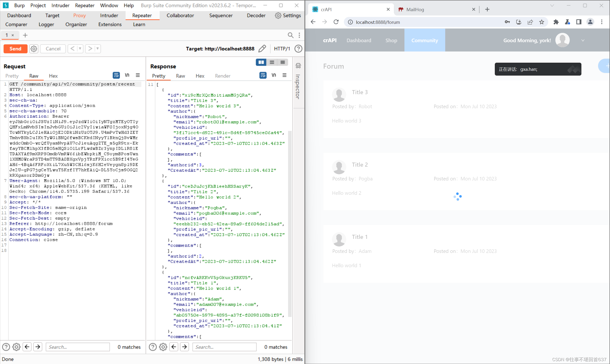Toggle non-printable characters in response
Screen dimensions: 610x364
point(274,75)
